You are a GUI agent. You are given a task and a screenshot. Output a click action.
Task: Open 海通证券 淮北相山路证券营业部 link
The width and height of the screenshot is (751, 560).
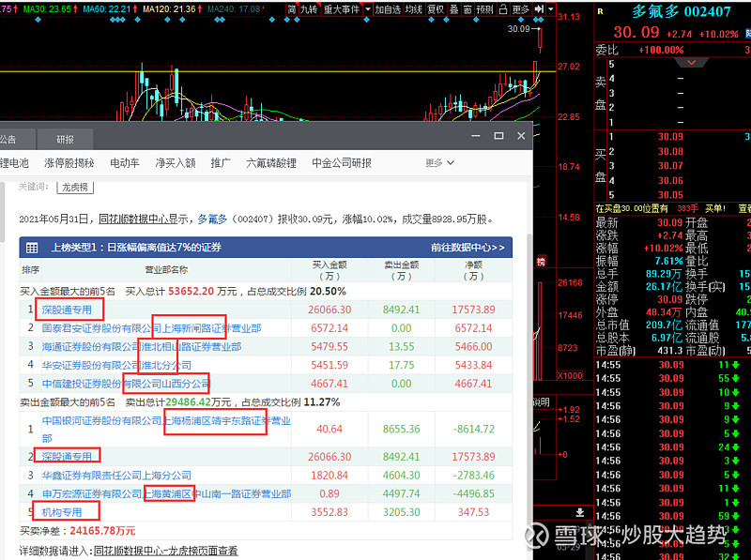[x=142, y=346]
